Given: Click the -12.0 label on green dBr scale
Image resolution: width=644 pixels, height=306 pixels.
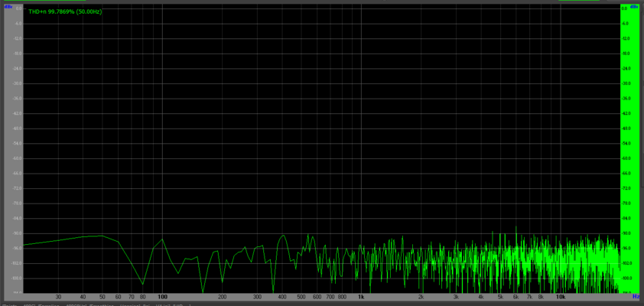Looking at the screenshot, I should coord(625,38).
